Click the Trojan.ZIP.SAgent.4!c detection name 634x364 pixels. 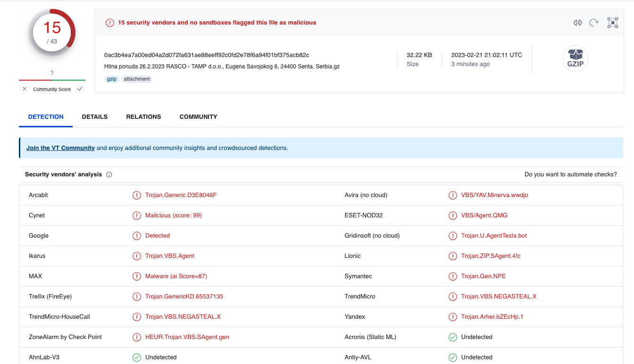491,256
